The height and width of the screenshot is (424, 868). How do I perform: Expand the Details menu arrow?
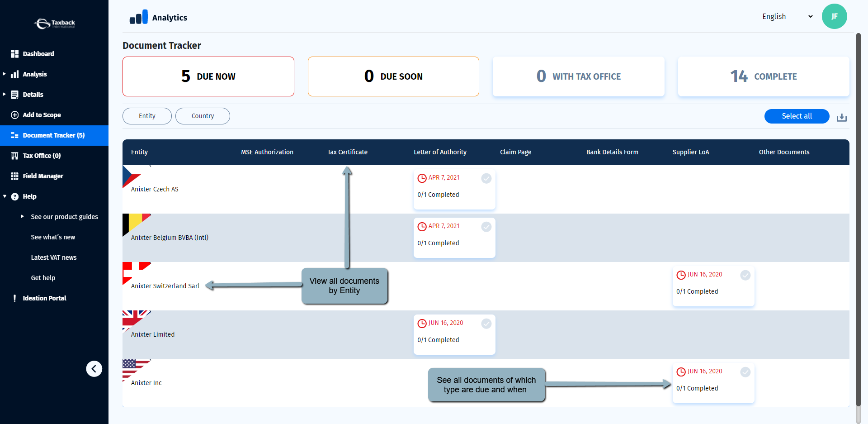pos(5,94)
